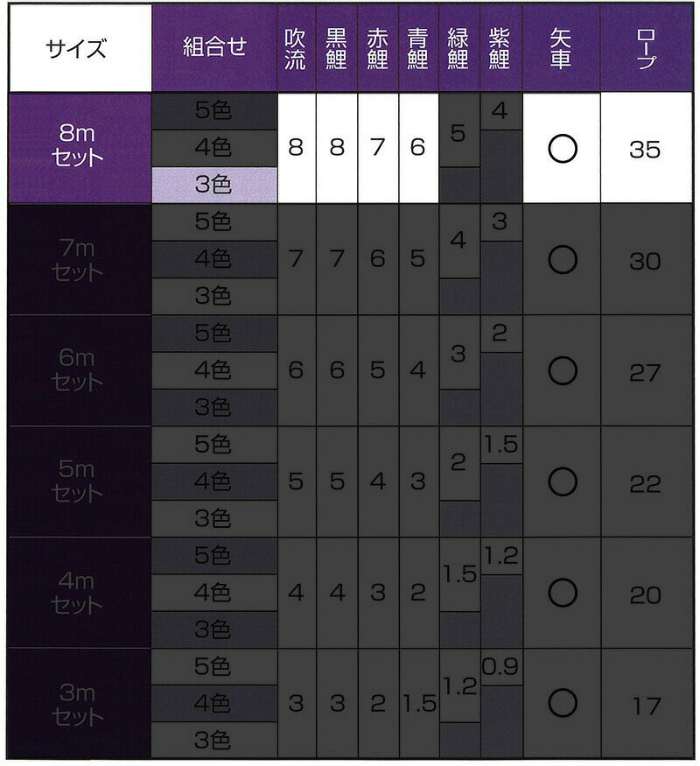Click the circle mark in the 4m row

562,593
